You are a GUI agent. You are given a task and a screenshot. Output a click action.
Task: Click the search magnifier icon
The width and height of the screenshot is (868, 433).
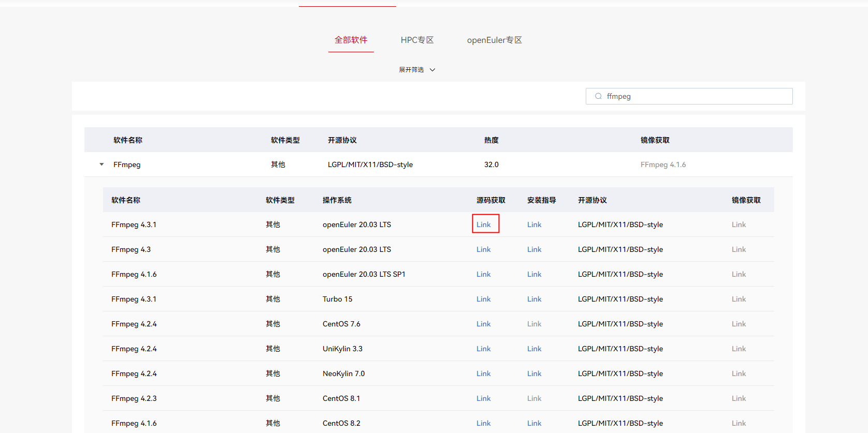[x=598, y=96]
